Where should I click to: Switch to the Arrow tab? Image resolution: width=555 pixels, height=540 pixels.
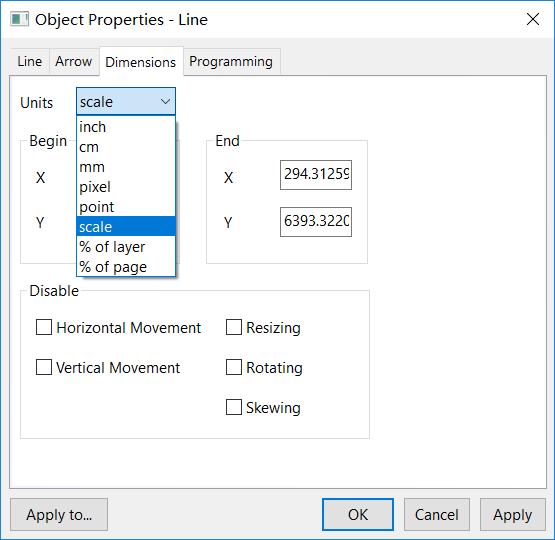[x=74, y=62]
